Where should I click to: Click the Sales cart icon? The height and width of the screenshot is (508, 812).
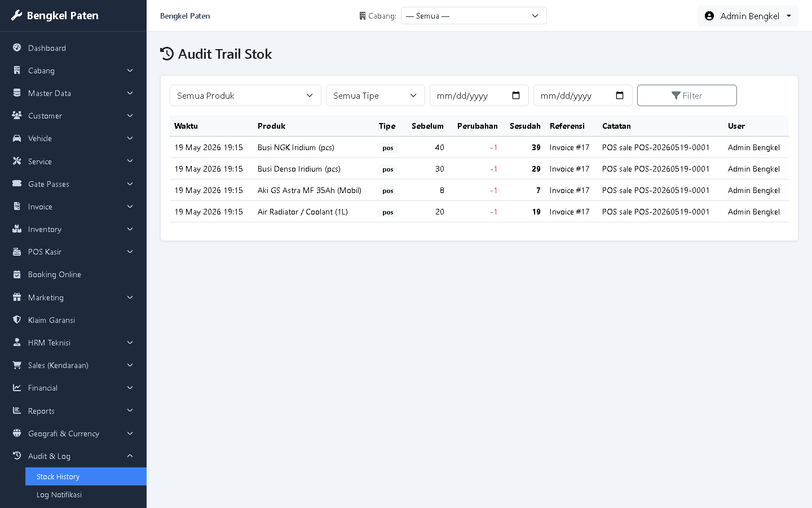point(17,365)
